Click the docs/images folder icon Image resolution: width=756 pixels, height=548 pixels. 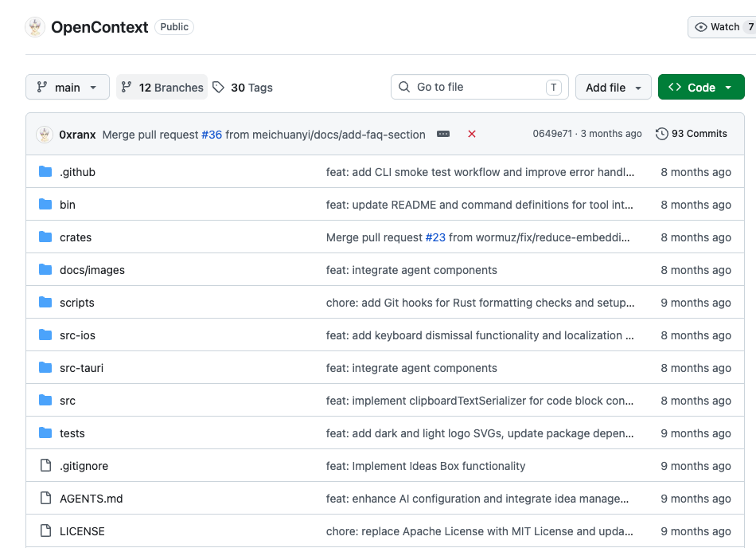click(x=45, y=270)
